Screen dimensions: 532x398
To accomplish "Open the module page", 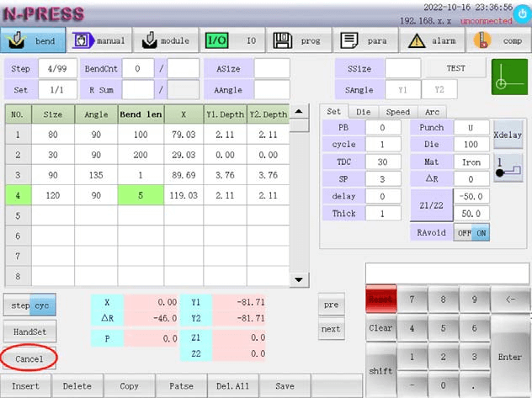I will click(x=165, y=40).
